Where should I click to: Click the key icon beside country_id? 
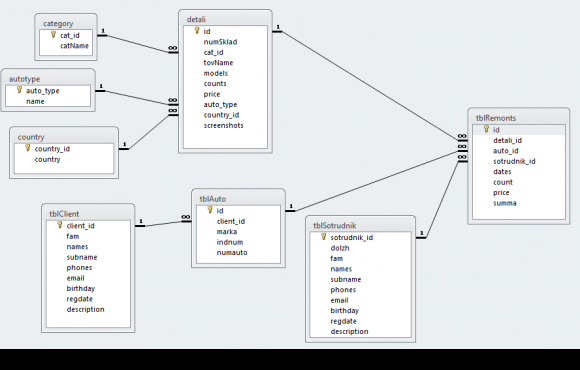pos(28,148)
